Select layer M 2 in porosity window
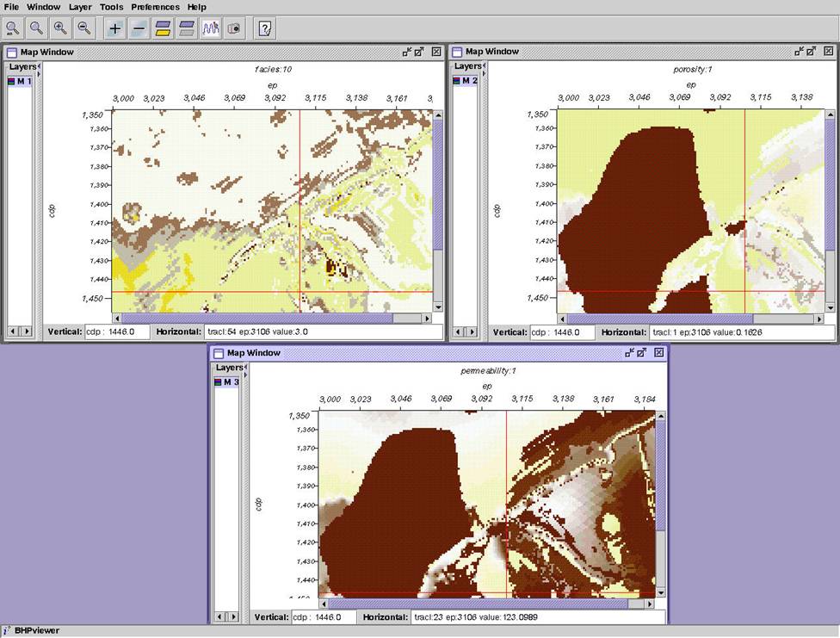 click(x=465, y=80)
